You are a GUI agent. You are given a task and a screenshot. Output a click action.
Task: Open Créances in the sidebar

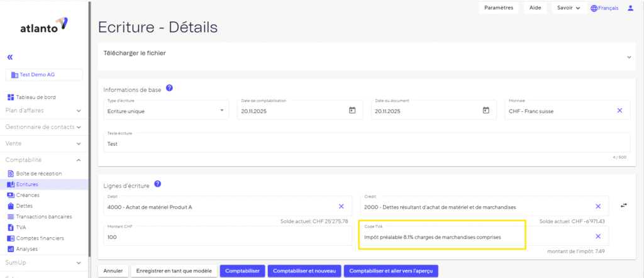click(28, 195)
